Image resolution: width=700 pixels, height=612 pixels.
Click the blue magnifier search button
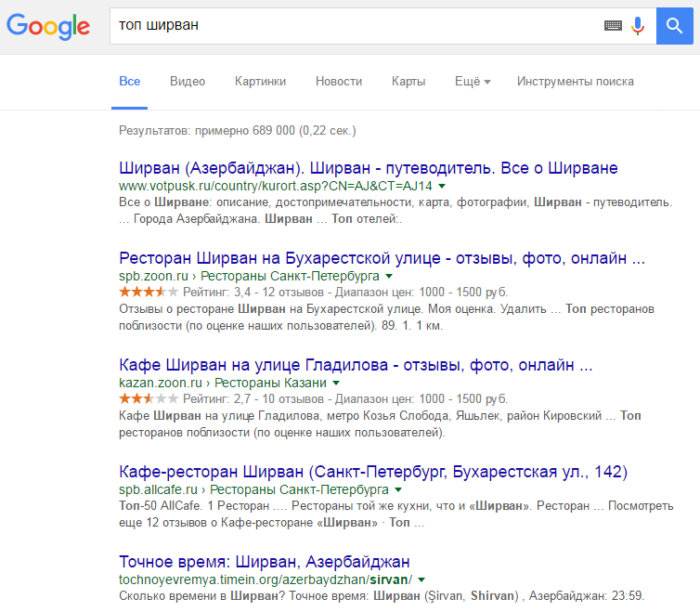675,26
